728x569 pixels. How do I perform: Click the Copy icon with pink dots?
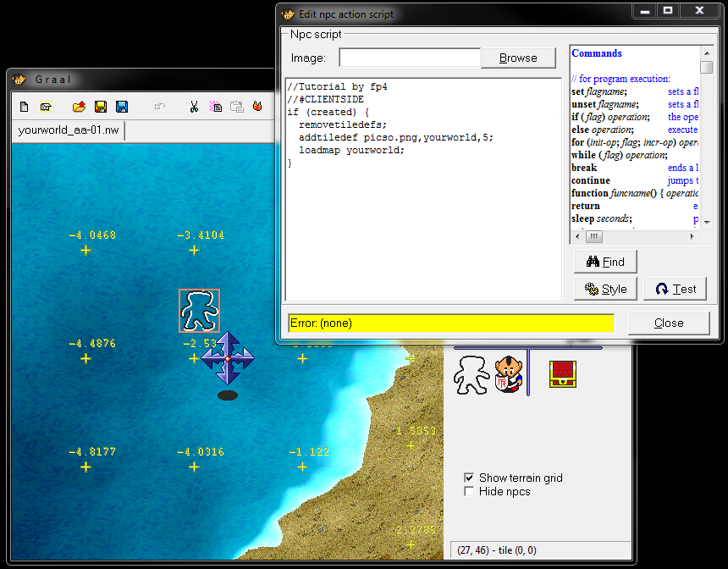(x=216, y=107)
